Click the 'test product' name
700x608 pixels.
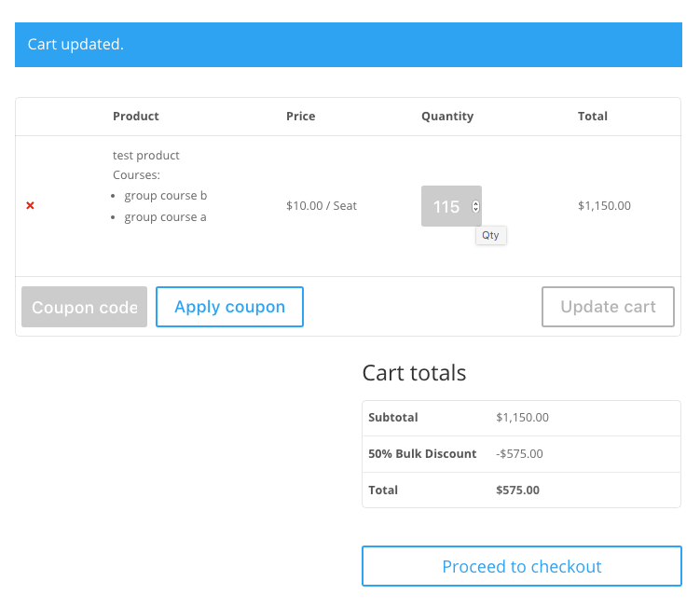click(x=146, y=156)
